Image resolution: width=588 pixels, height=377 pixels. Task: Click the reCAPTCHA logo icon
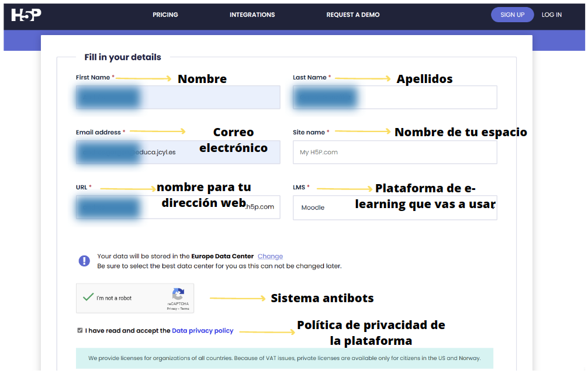tap(178, 294)
